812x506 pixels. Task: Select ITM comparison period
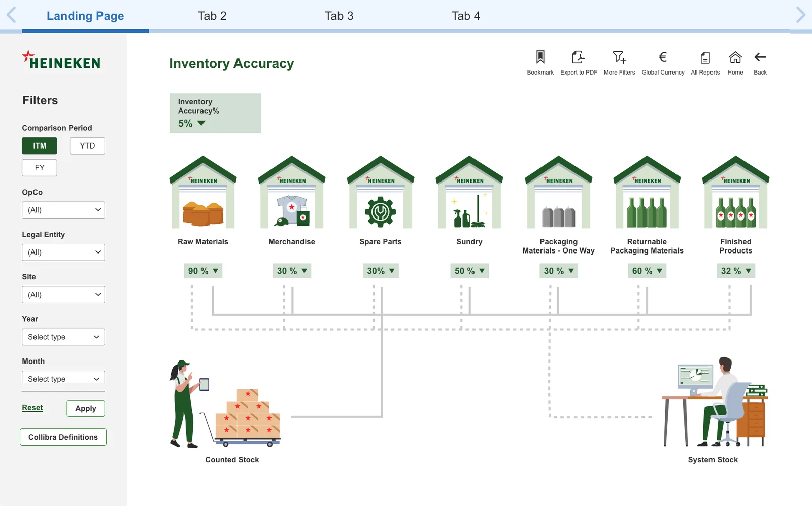pos(40,146)
